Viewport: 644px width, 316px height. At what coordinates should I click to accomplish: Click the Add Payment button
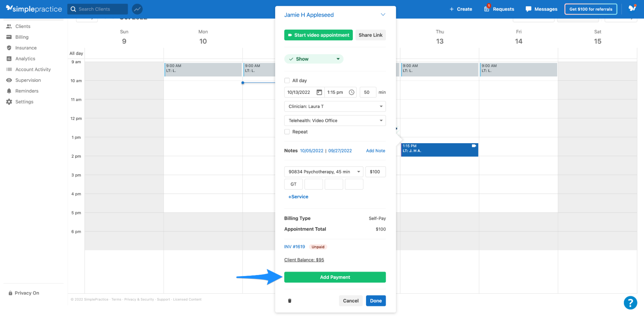tap(335, 277)
